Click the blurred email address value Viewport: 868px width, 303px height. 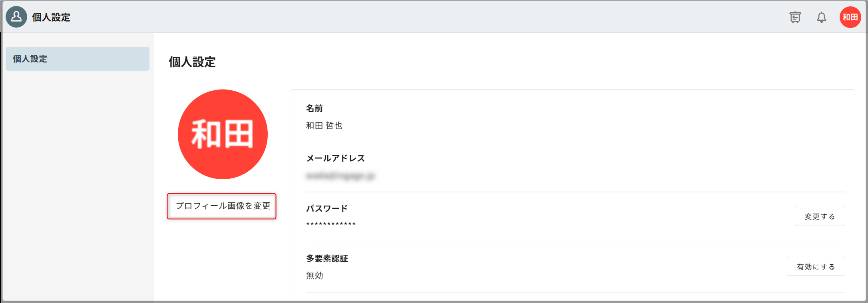click(x=340, y=176)
